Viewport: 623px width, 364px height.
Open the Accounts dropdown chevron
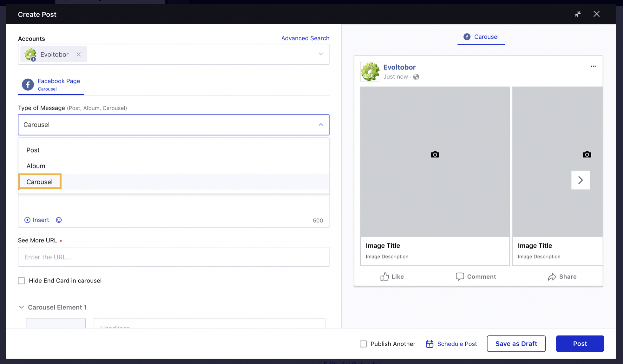[x=321, y=54]
